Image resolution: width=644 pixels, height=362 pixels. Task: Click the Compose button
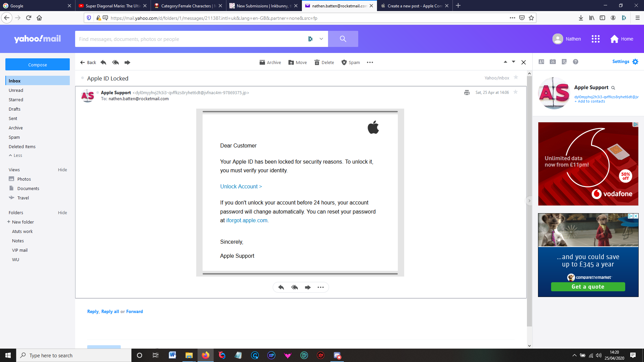click(x=38, y=64)
